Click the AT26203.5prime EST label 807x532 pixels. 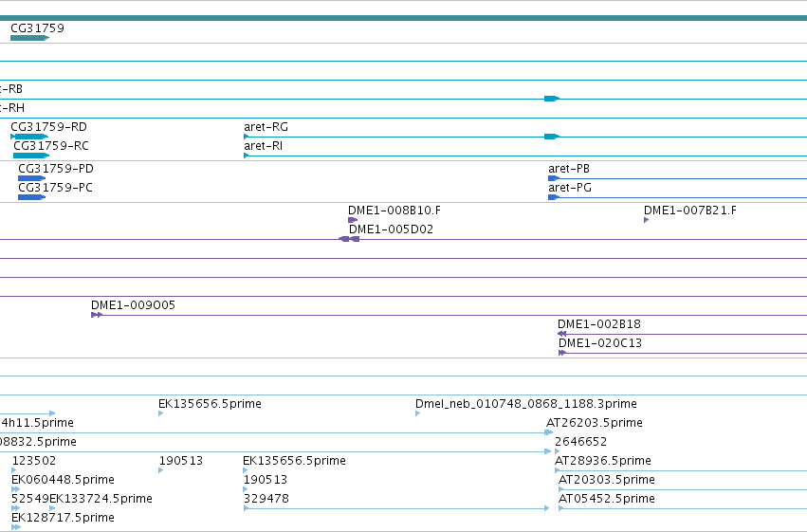(595, 423)
